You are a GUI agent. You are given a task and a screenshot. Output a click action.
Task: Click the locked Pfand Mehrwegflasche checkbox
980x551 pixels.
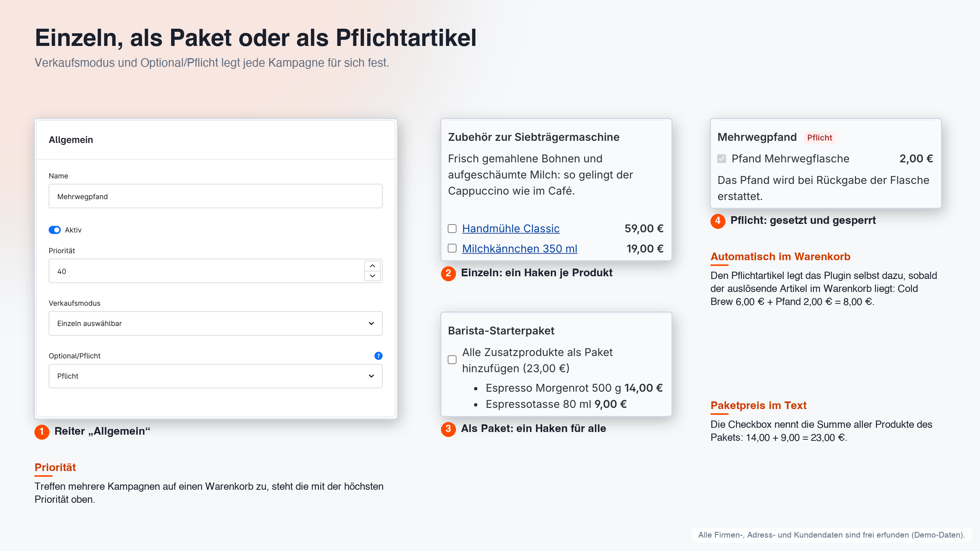pos(722,158)
